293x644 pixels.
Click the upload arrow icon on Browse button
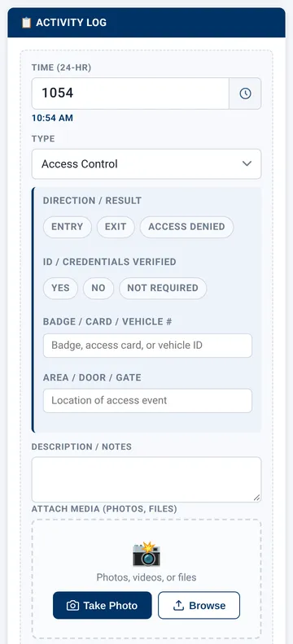coord(178,606)
